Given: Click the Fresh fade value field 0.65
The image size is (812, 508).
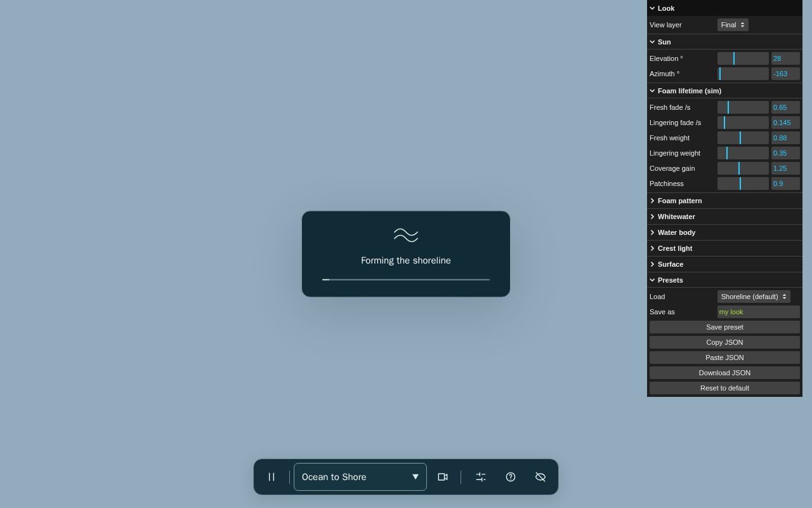Looking at the screenshot, I should 785,107.
